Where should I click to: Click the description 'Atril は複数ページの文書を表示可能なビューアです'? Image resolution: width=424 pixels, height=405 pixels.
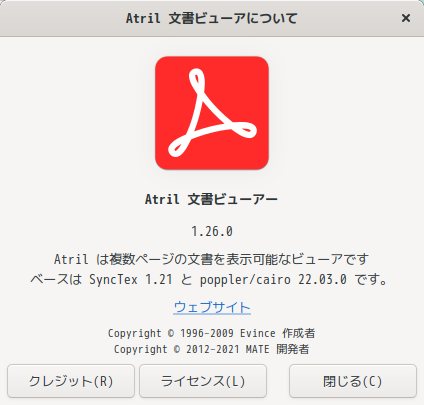tap(212, 259)
